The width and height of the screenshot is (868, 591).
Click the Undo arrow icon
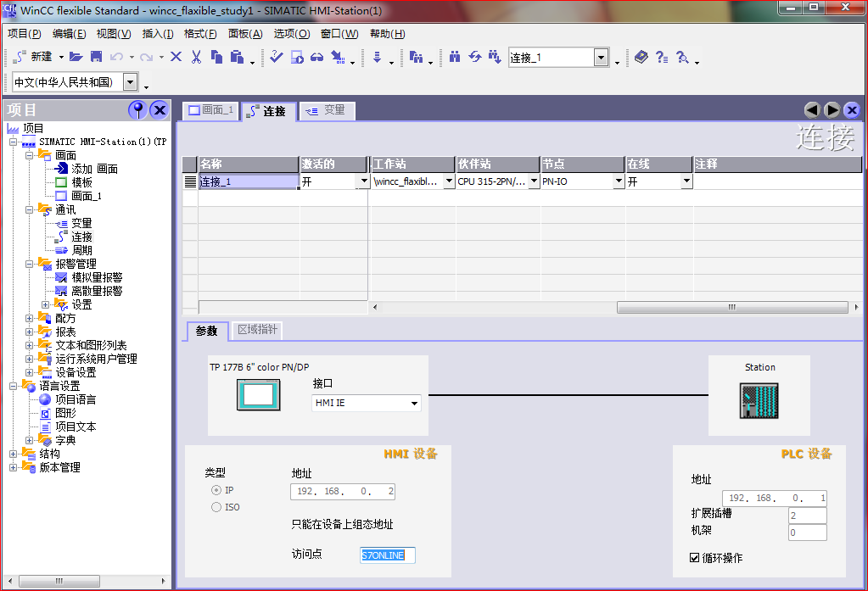pos(116,57)
